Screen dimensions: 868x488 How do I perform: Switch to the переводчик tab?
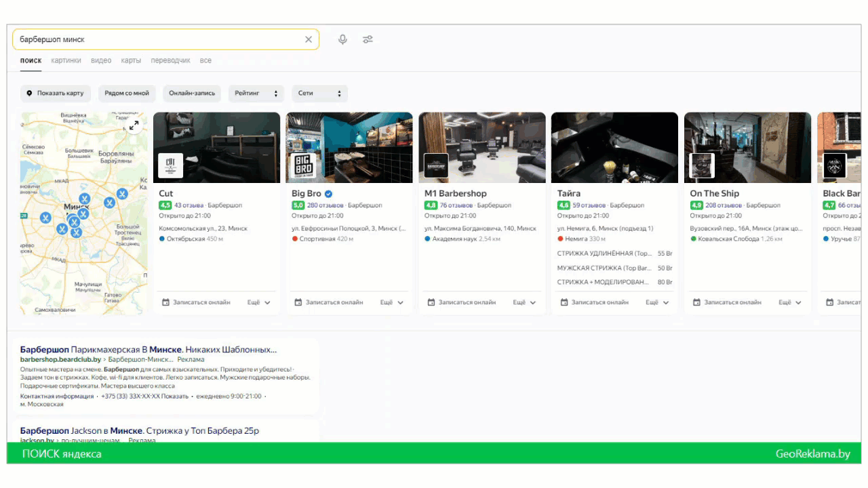point(170,60)
